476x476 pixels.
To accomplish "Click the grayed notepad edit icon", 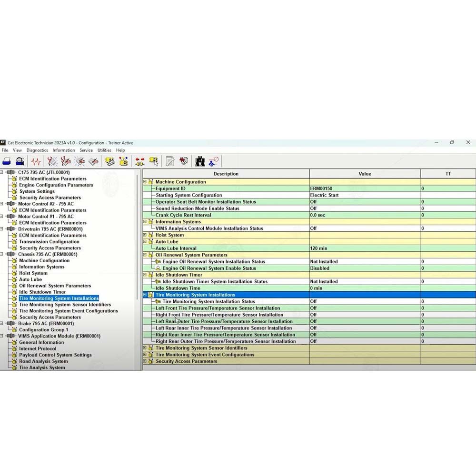I will click(x=170, y=161).
